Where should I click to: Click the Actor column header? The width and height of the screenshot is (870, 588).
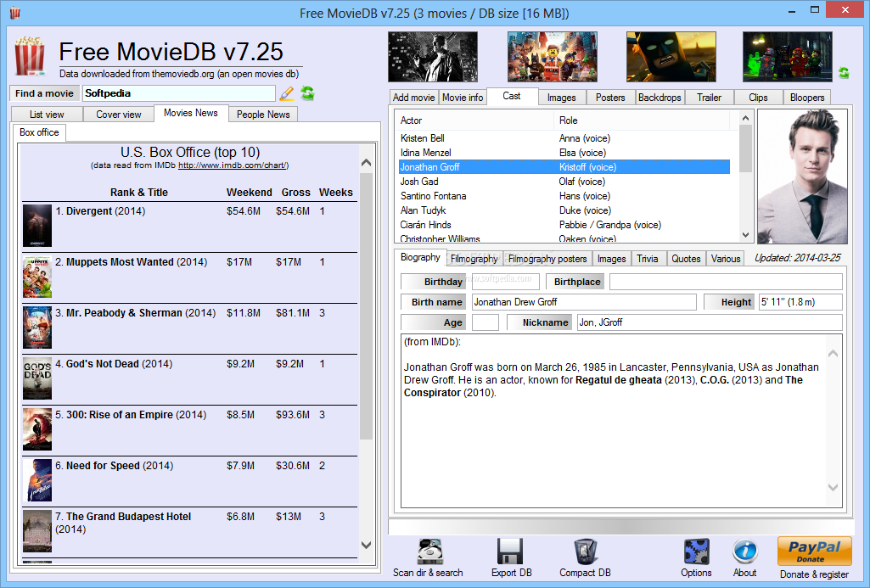(x=475, y=120)
